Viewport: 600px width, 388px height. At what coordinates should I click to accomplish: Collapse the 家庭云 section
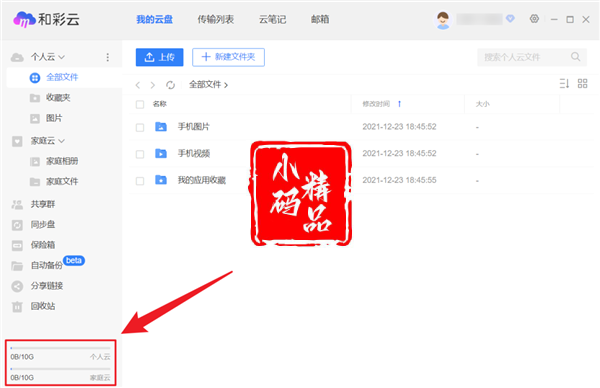pos(62,141)
